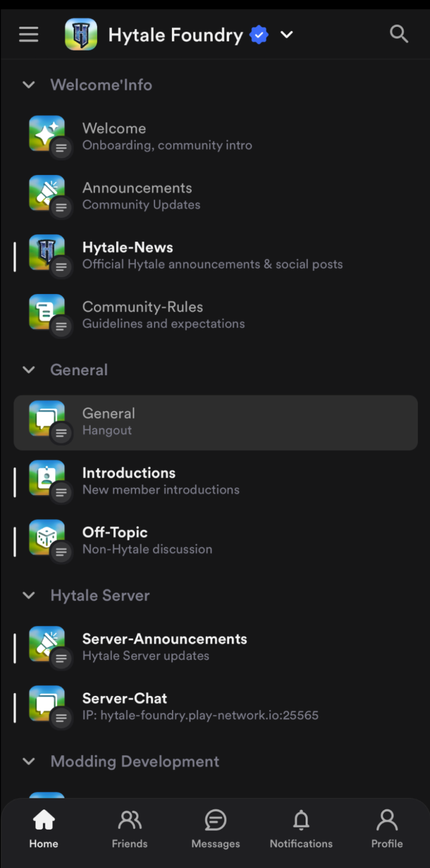Tap the Hytale Server category label
This screenshot has width=430, height=868.
coord(100,596)
